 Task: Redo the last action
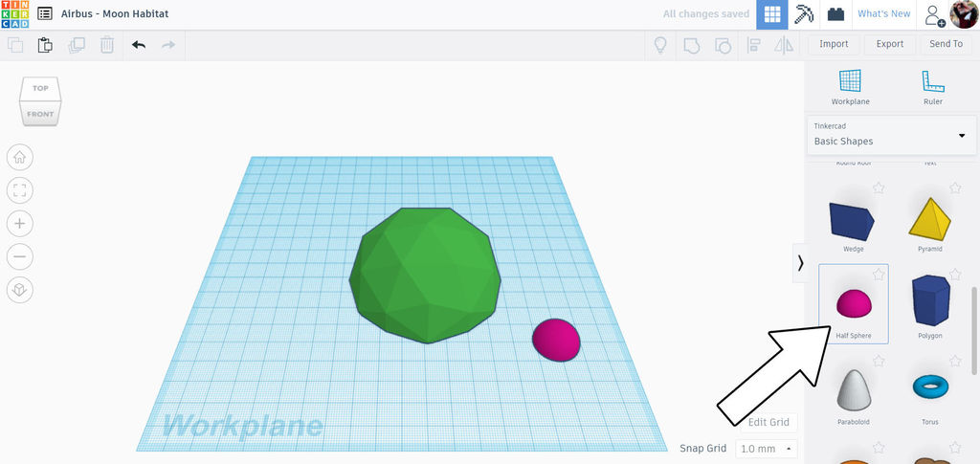168,45
